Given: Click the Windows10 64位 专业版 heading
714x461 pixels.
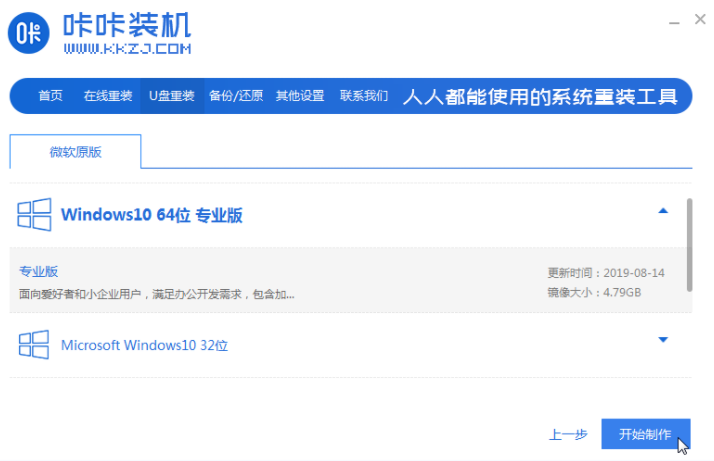Looking at the screenshot, I should click(152, 215).
